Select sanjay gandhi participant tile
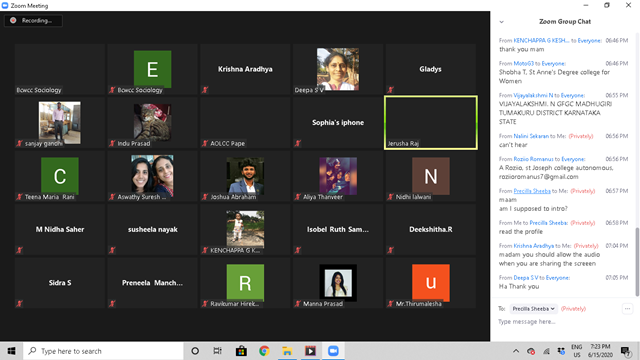640x360 pixels. tap(60, 123)
